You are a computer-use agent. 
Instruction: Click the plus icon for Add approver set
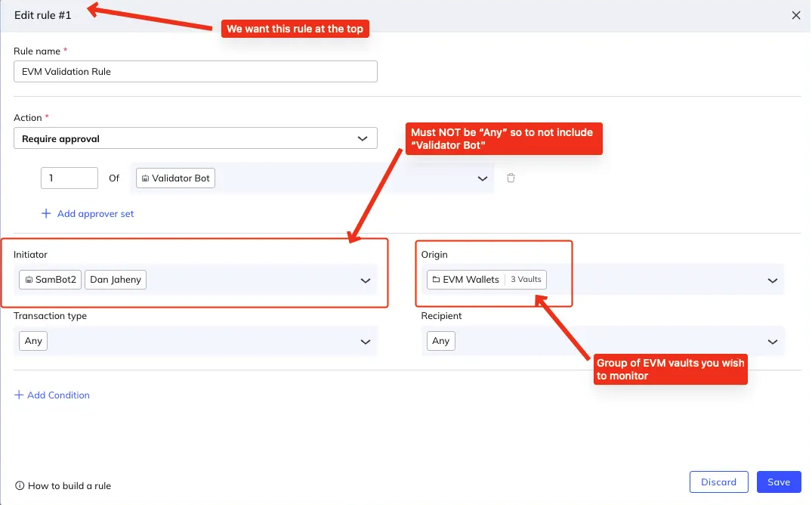(46, 214)
